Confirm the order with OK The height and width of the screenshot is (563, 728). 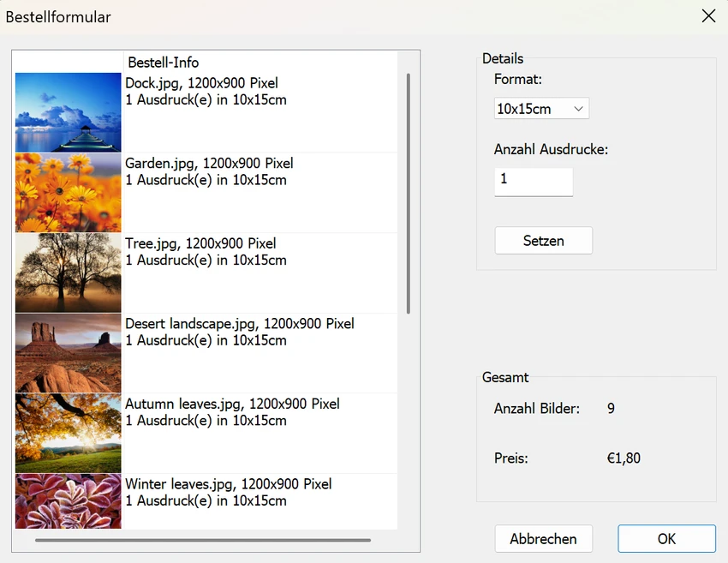(666, 539)
